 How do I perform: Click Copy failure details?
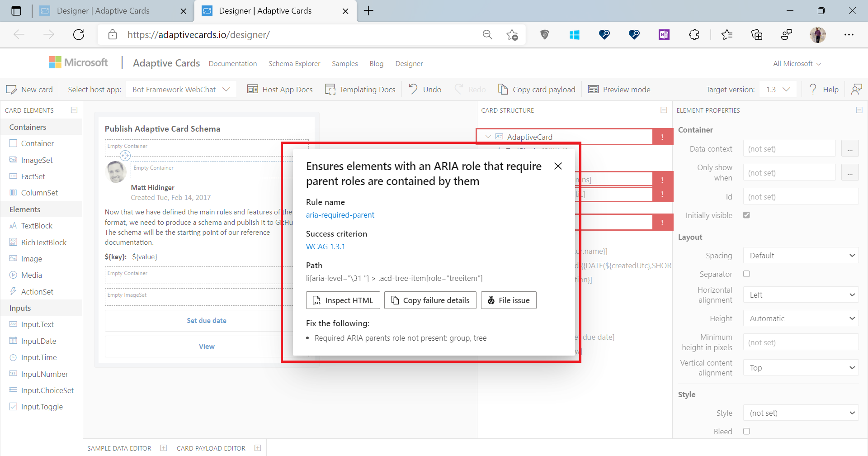coord(429,300)
